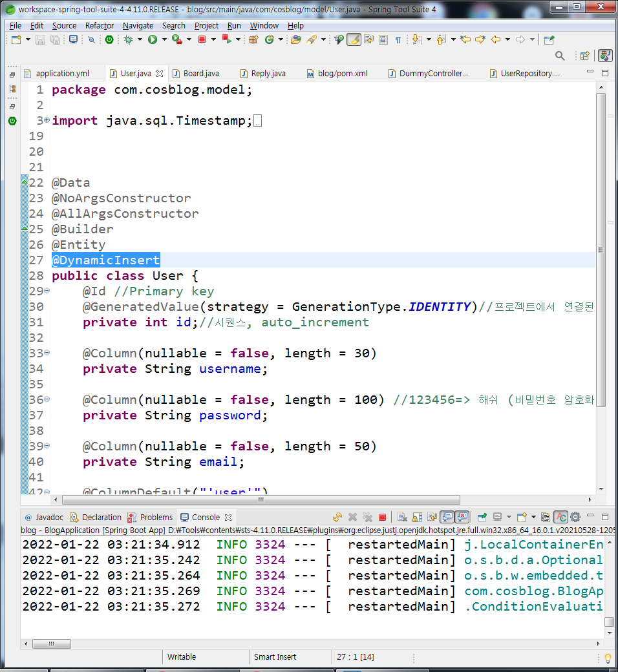This screenshot has height=672, width=618.
Task: Click the Back navigation yellow arrow
Action: click(496, 40)
